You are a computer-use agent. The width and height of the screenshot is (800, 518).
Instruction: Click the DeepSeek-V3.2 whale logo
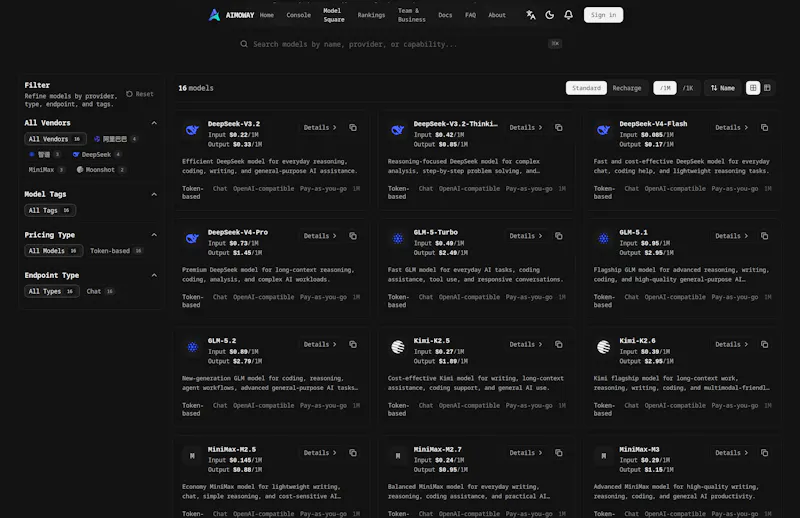(192, 130)
